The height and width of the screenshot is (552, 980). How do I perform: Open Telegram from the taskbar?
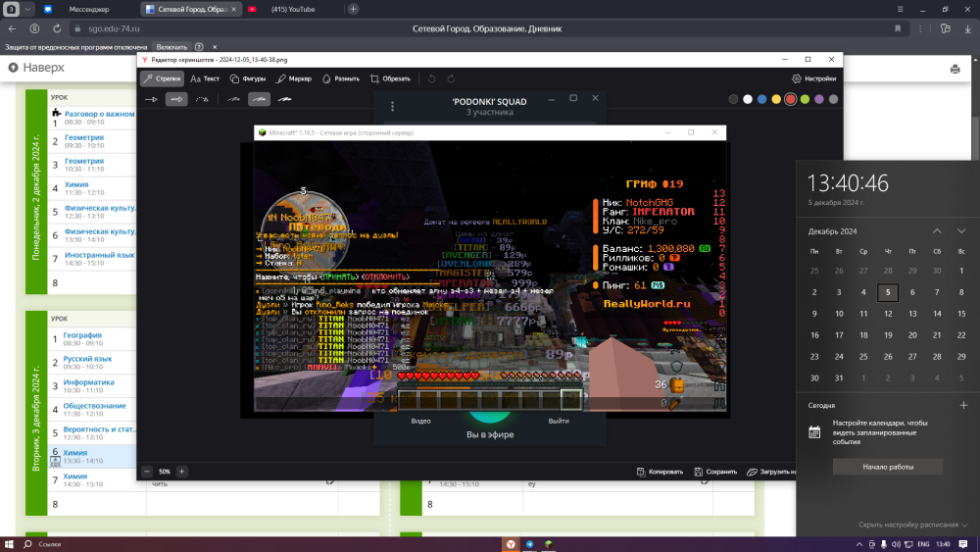pos(530,544)
